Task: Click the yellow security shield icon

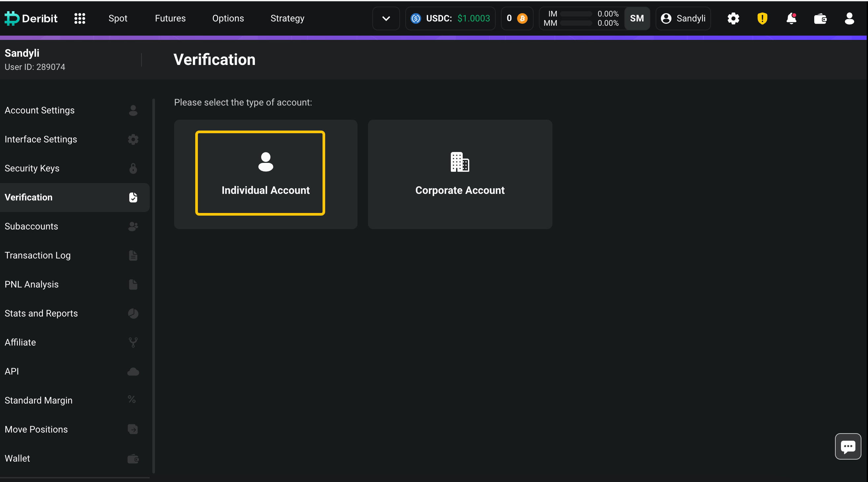Action: tap(762, 18)
